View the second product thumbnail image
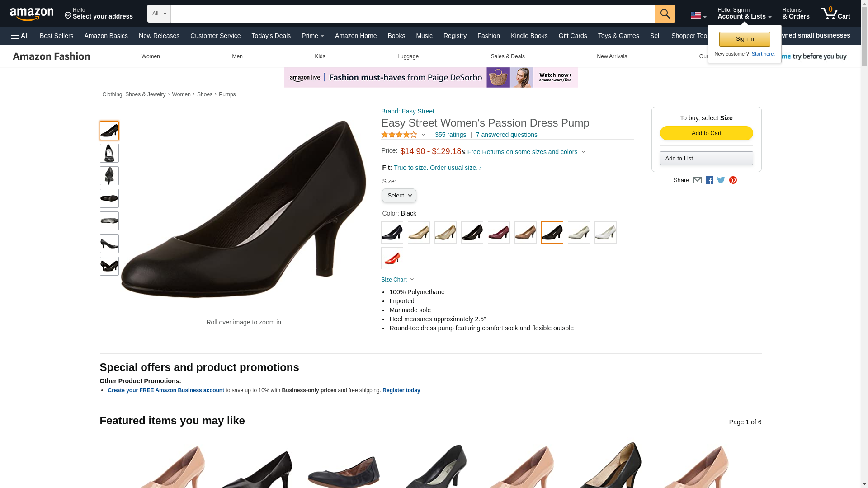The image size is (868, 488). 109,153
